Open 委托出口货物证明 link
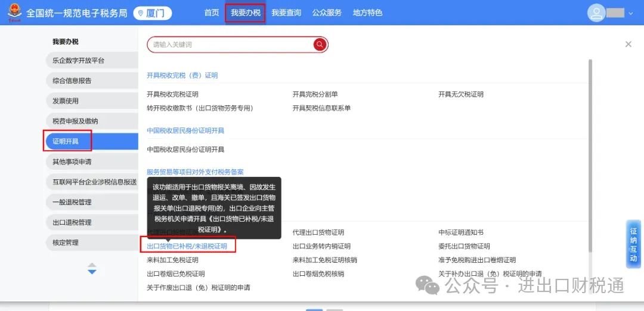This screenshot has width=644, height=311. click(464, 247)
